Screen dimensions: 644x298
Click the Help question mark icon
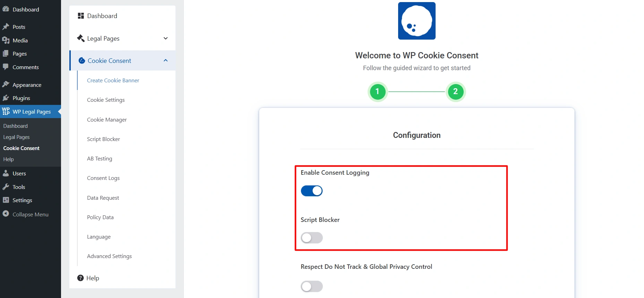(80, 278)
